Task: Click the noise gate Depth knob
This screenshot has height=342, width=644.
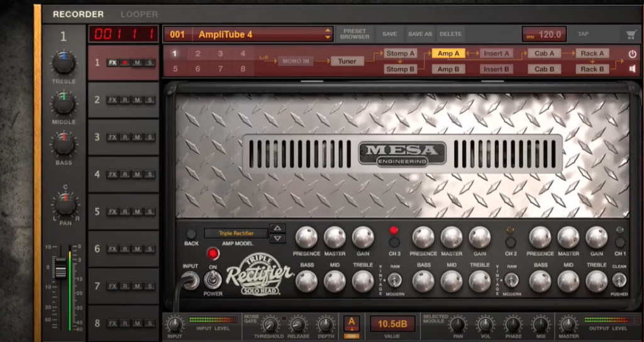Action: click(326, 324)
